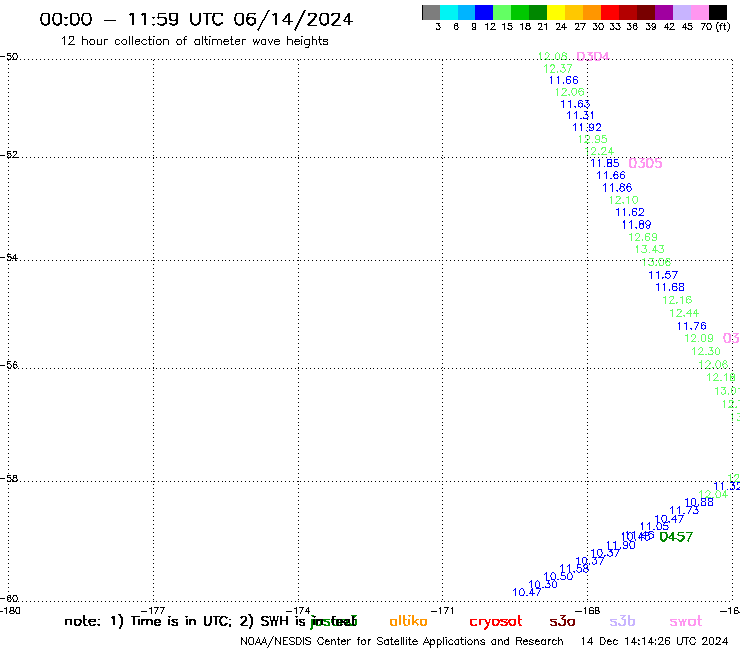Click the latitude axis label -56
Image resolution: width=740 pixels, height=650 pixels.
(x=9, y=365)
